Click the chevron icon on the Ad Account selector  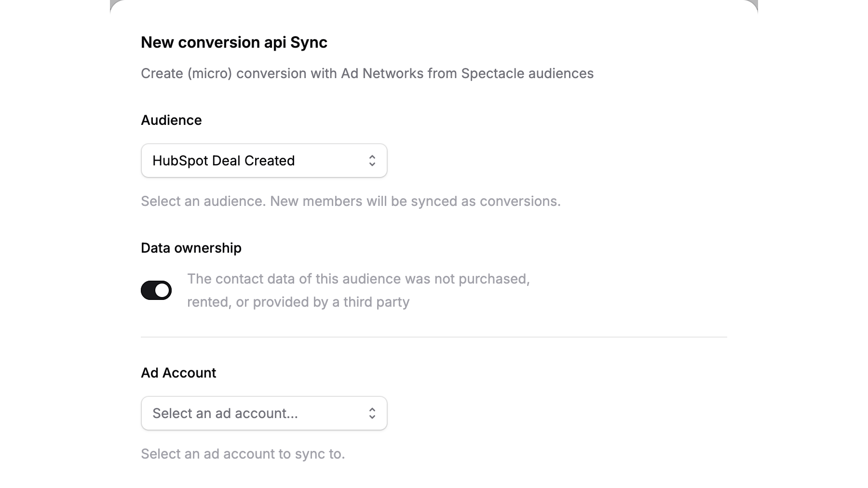(372, 413)
